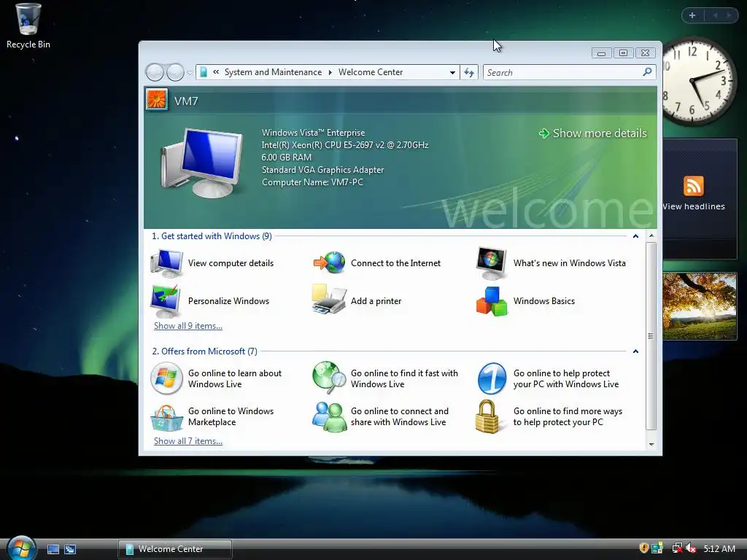Screen dimensions: 747x560
Task: Click Computer Name: VM7-PC text
Action: tap(312, 182)
